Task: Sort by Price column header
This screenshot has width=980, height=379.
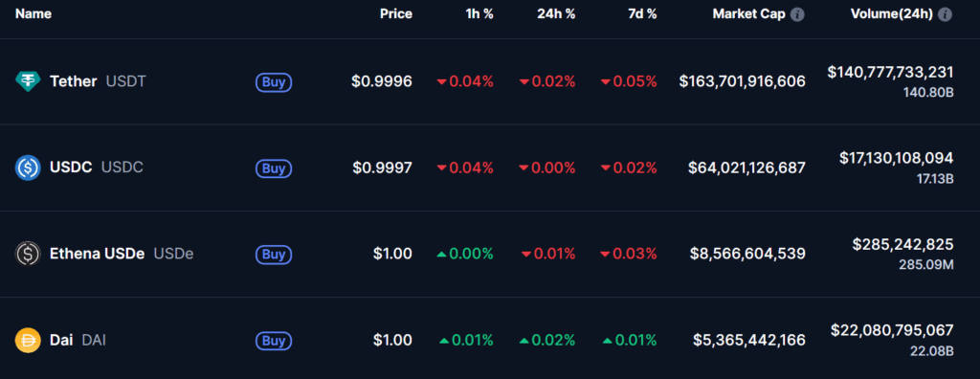Action: pos(396,13)
